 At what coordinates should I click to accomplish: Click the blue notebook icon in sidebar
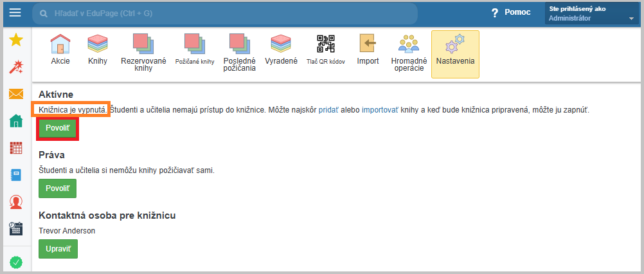point(16,175)
